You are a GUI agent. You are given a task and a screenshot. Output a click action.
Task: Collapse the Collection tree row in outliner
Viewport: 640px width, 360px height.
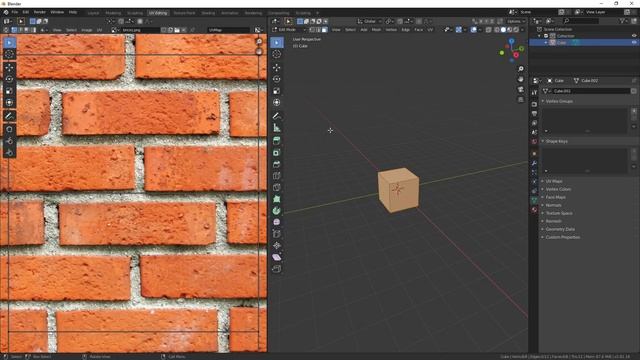(540, 36)
